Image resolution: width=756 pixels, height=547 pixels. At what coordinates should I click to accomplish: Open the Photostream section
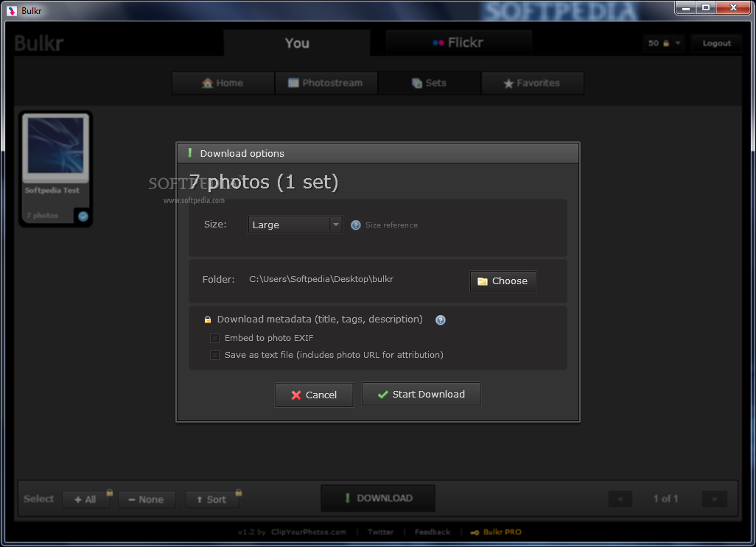point(326,82)
